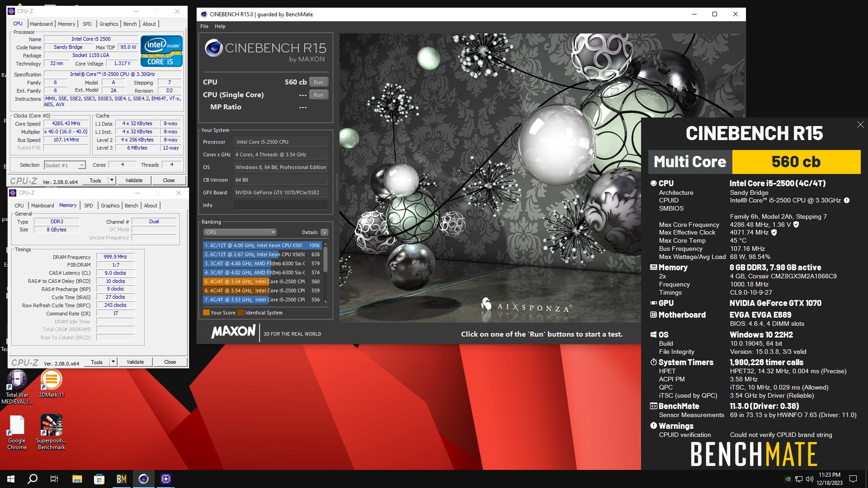Open the 3DMark 11 desktop shortcut
Viewport: 868px width, 488px height.
(x=51, y=384)
